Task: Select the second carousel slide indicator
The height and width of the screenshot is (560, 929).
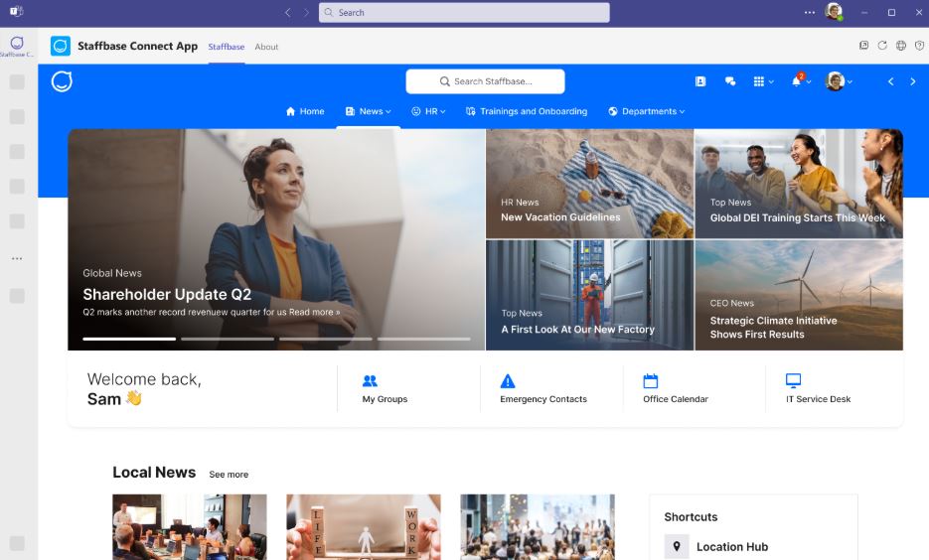Action: (227, 339)
